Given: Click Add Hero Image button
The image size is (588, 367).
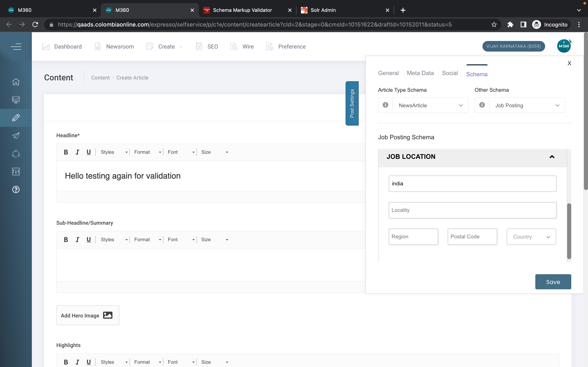Looking at the screenshot, I should [88, 315].
